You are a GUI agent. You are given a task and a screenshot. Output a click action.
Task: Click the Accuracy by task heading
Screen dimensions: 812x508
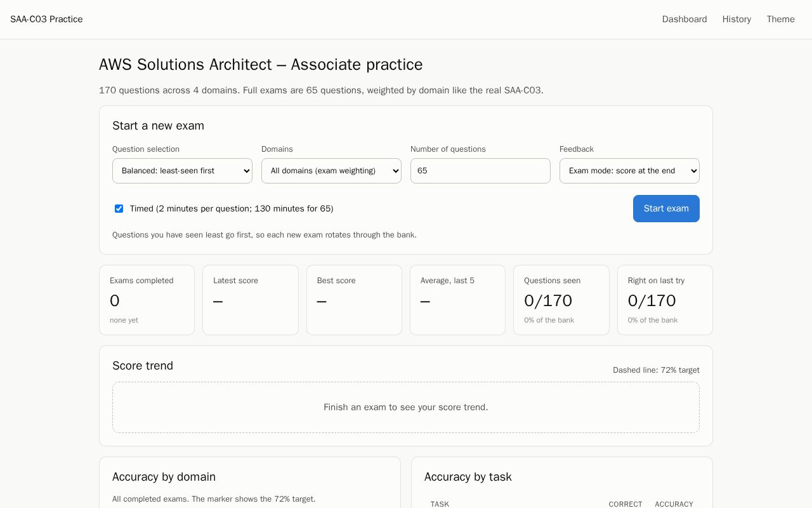(468, 477)
